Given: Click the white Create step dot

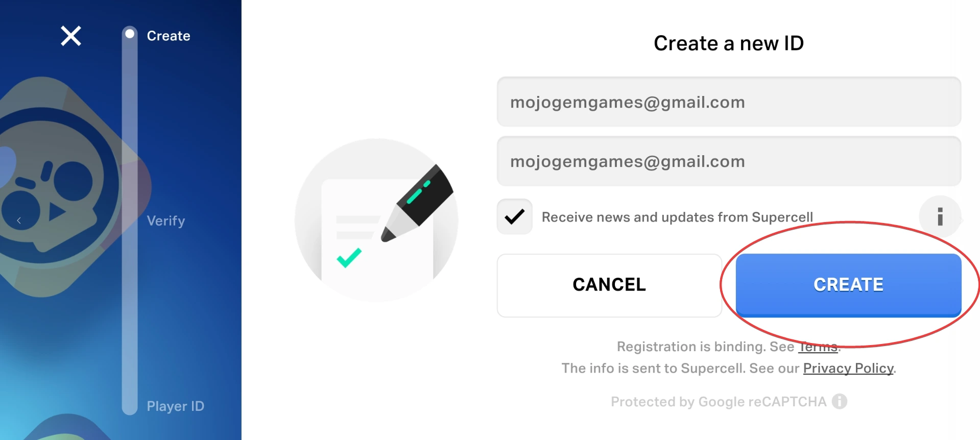Looking at the screenshot, I should [x=130, y=34].
